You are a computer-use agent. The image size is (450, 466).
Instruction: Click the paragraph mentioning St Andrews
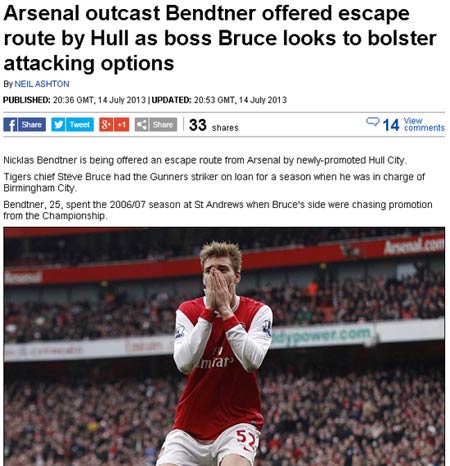click(x=218, y=210)
